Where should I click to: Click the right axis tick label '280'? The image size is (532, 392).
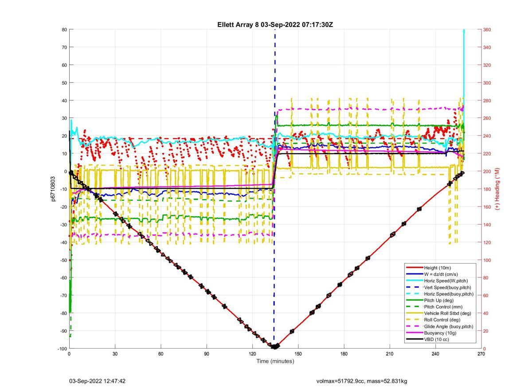(x=487, y=101)
